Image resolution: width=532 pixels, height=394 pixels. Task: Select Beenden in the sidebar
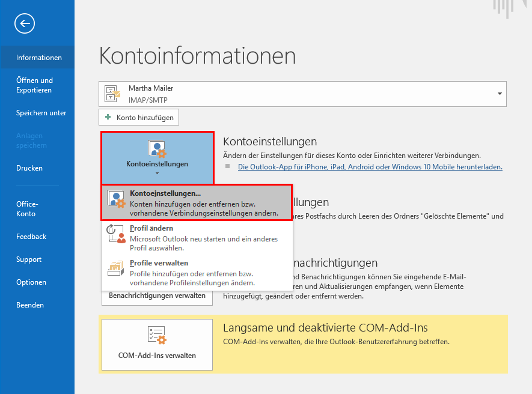point(31,305)
